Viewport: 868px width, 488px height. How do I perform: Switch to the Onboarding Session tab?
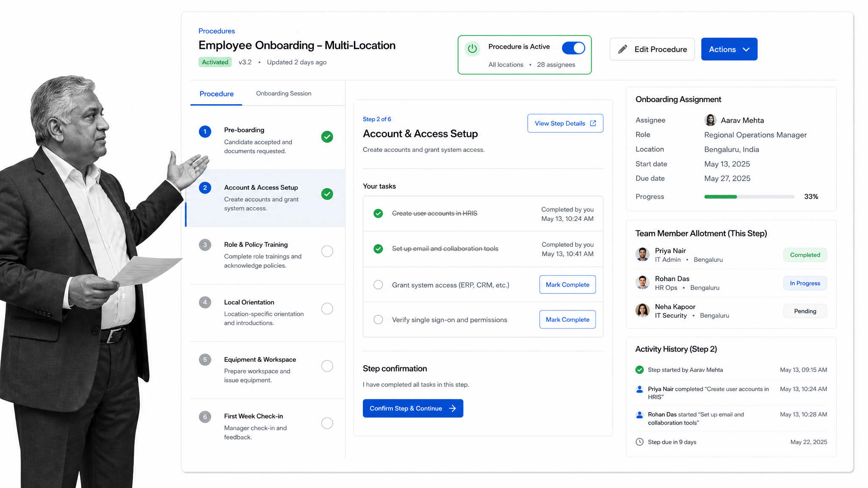[x=284, y=93]
